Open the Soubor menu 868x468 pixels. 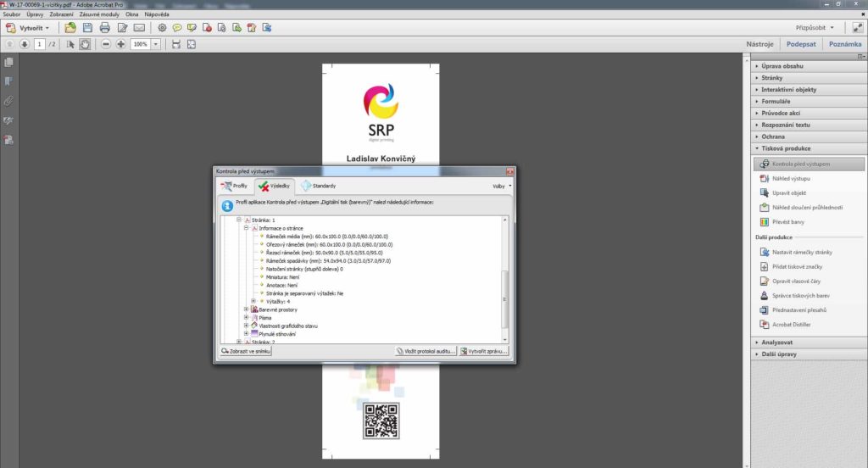12,14
